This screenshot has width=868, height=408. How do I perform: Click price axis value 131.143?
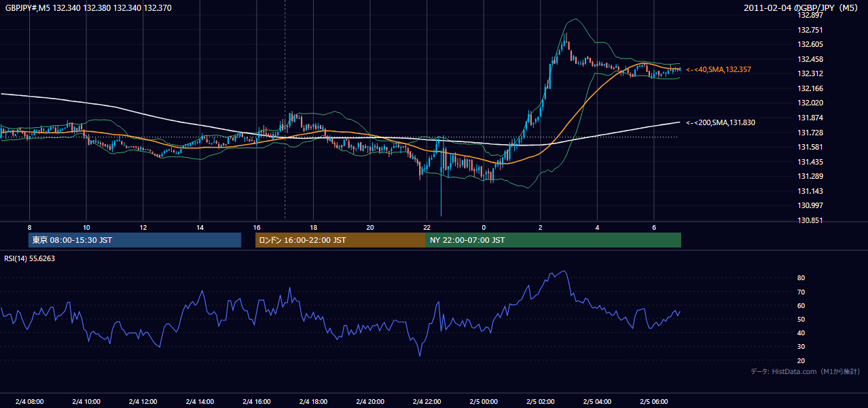click(x=810, y=191)
